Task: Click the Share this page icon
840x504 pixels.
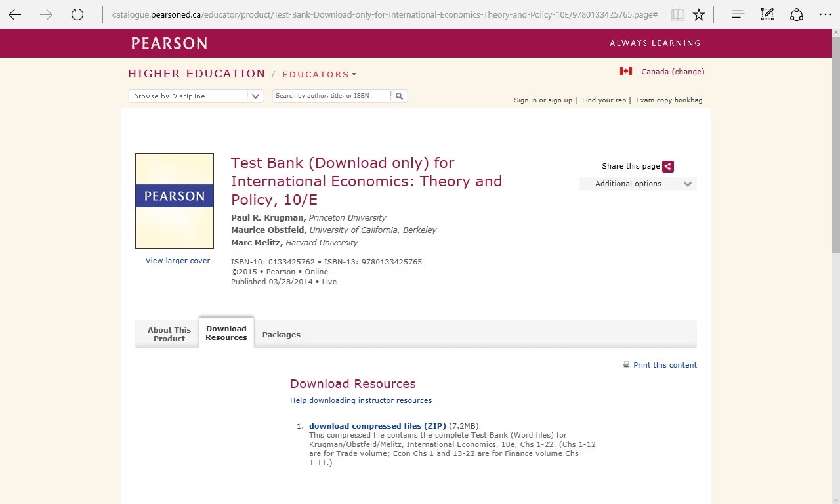Action: (x=668, y=167)
